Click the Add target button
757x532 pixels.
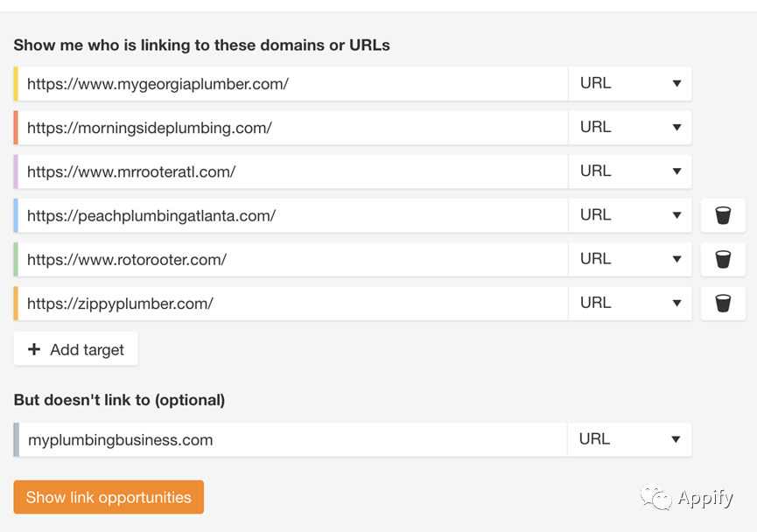[x=76, y=348]
